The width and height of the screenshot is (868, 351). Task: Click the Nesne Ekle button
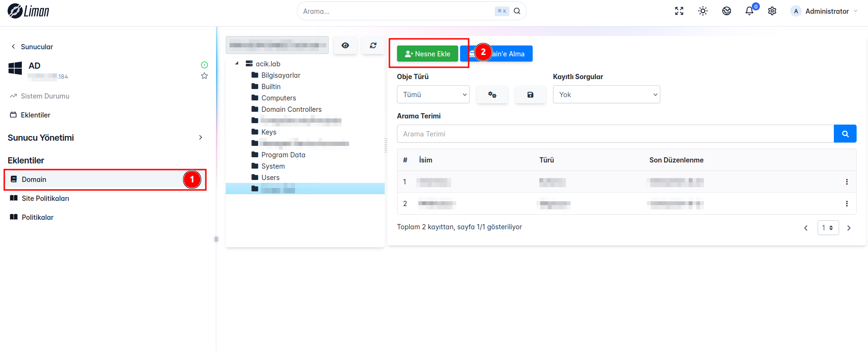click(x=427, y=54)
